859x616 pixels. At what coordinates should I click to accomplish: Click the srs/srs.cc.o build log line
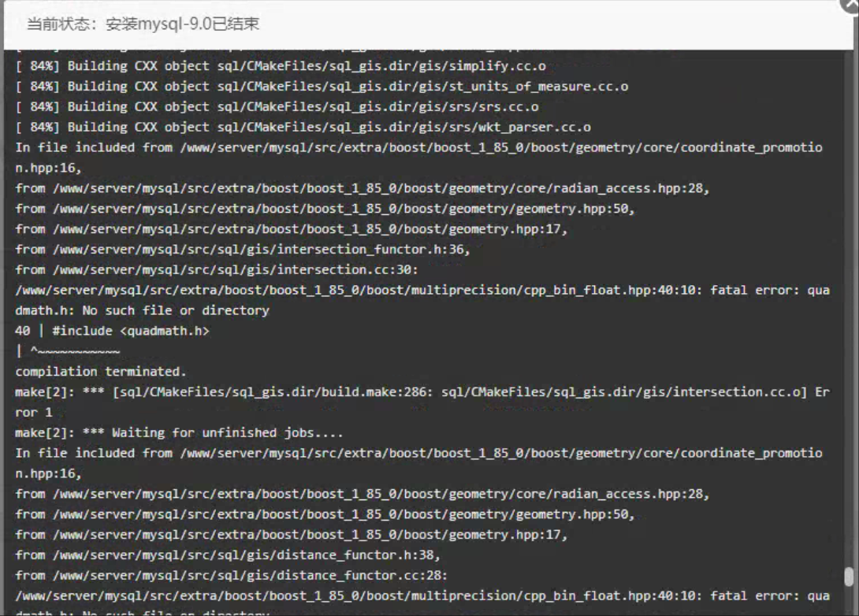click(x=277, y=107)
